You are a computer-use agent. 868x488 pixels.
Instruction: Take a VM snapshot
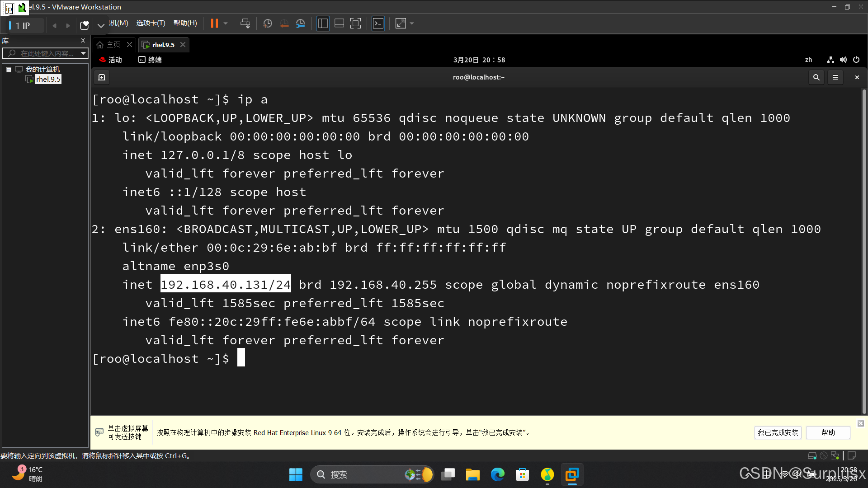coord(268,23)
